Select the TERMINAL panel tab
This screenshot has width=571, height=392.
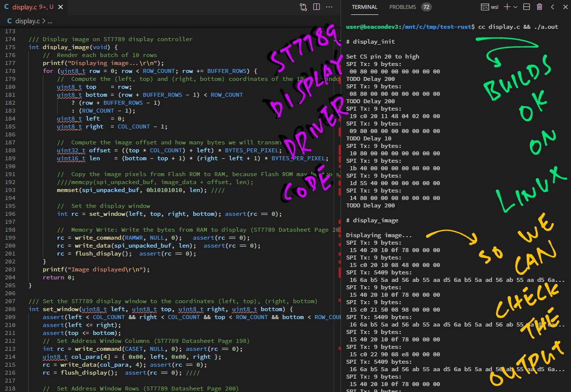(x=364, y=7)
